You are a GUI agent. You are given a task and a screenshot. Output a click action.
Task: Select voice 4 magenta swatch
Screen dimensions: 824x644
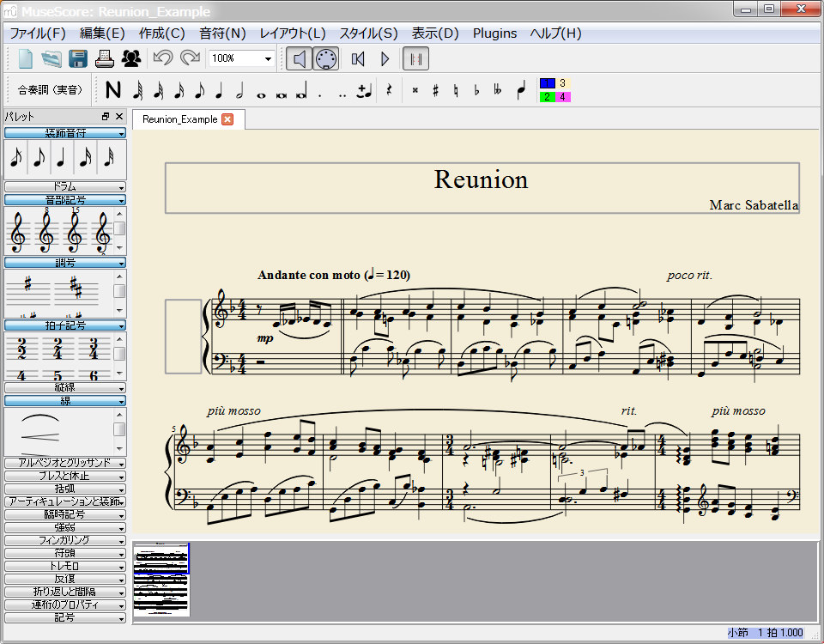coord(563,97)
